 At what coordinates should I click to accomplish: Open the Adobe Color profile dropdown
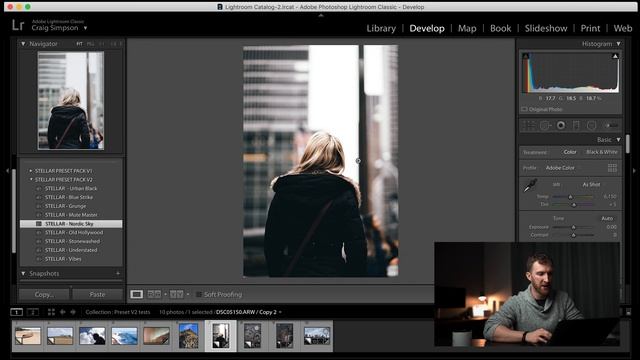click(x=560, y=168)
